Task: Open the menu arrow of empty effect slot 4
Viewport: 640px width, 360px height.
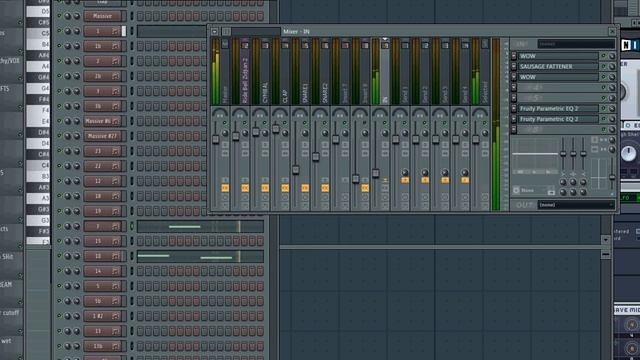Action: tap(514, 87)
